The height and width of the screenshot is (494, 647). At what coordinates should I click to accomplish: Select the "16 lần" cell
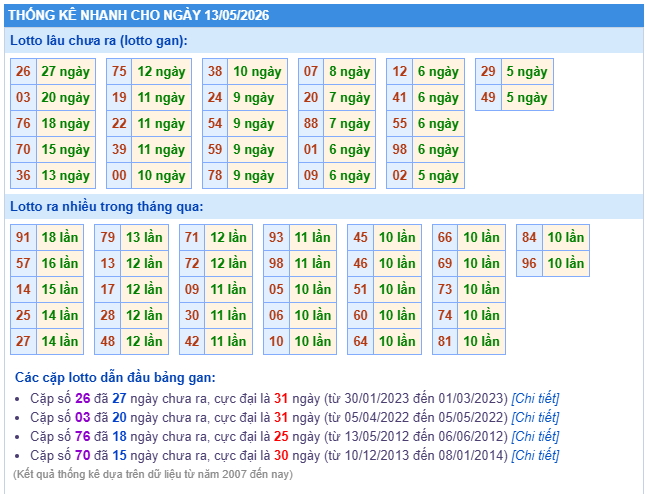(60, 263)
